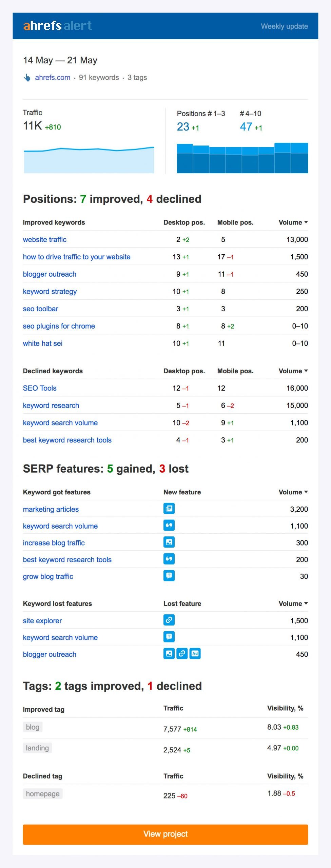Image resolution: width=331 pixels, height=868 pixels.
Task: Click the link icon in blogger outreach's lost features
Action: (x=182, y=654)
